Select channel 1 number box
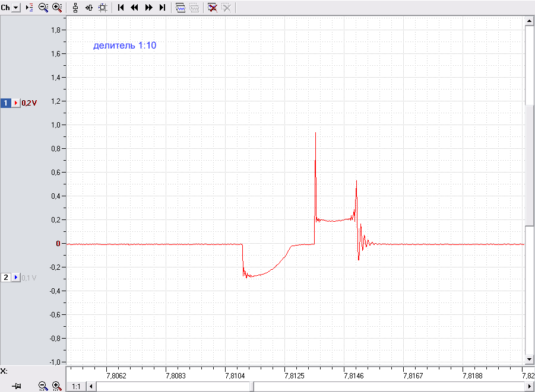Viewport: 535px width, 392px height. pyautogui.click(x=6, y=103)
